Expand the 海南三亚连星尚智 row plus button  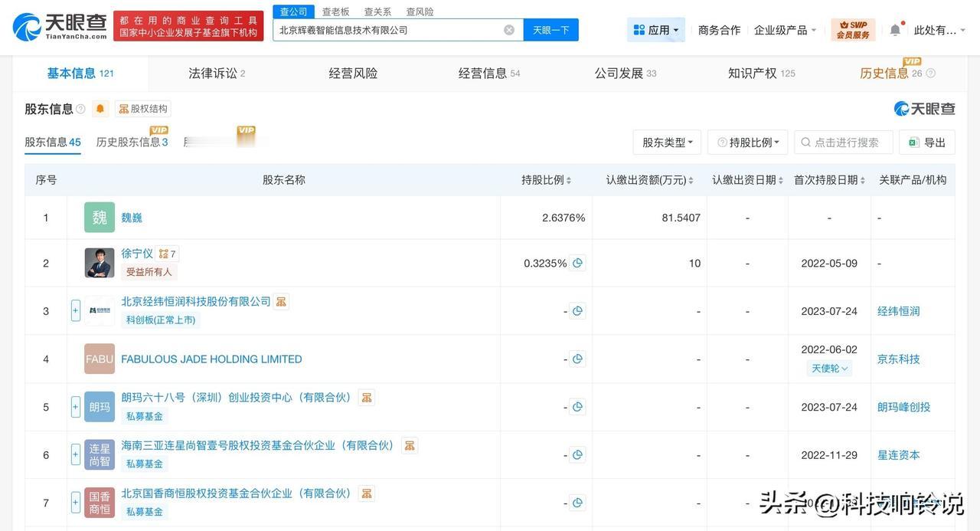click(76, 454)
